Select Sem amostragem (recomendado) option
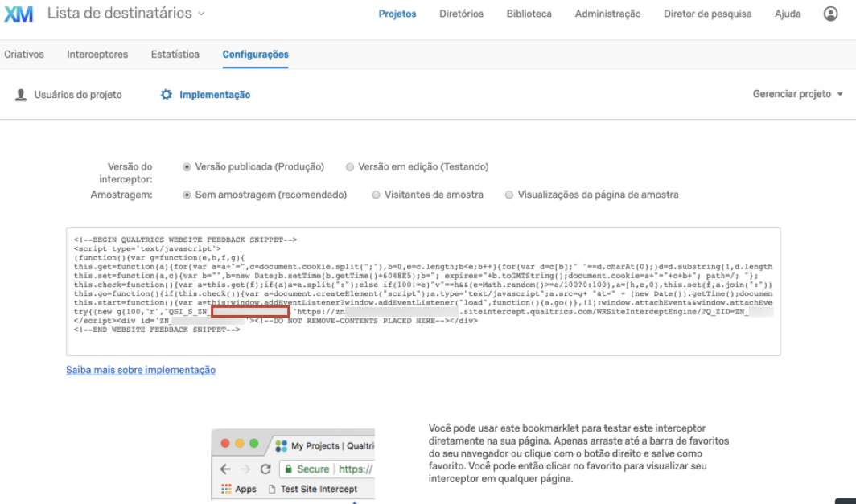 (x=187, y=195)
